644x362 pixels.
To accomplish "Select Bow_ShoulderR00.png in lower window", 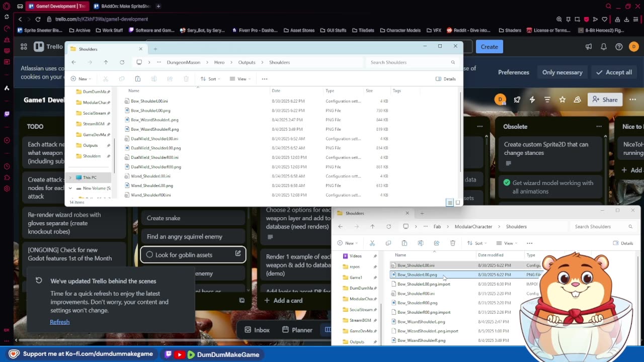I will [x=417, y=303].
